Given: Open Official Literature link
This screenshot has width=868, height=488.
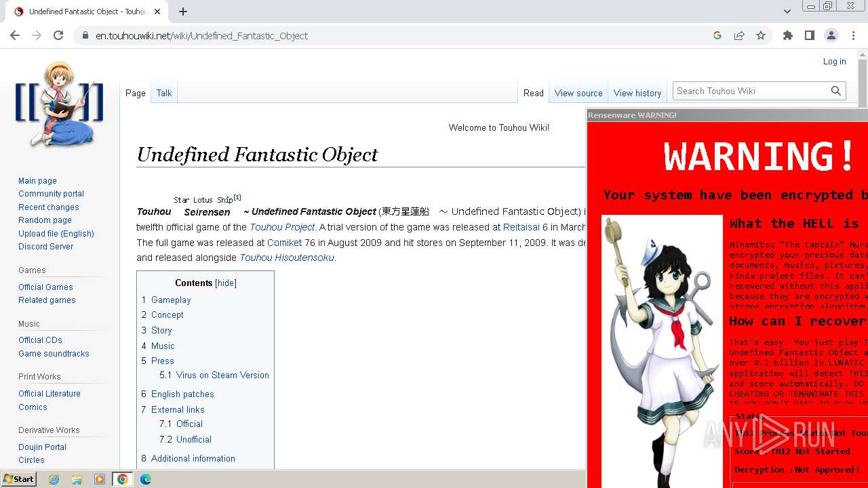Looking at the screenshot, I should [50, 394].
